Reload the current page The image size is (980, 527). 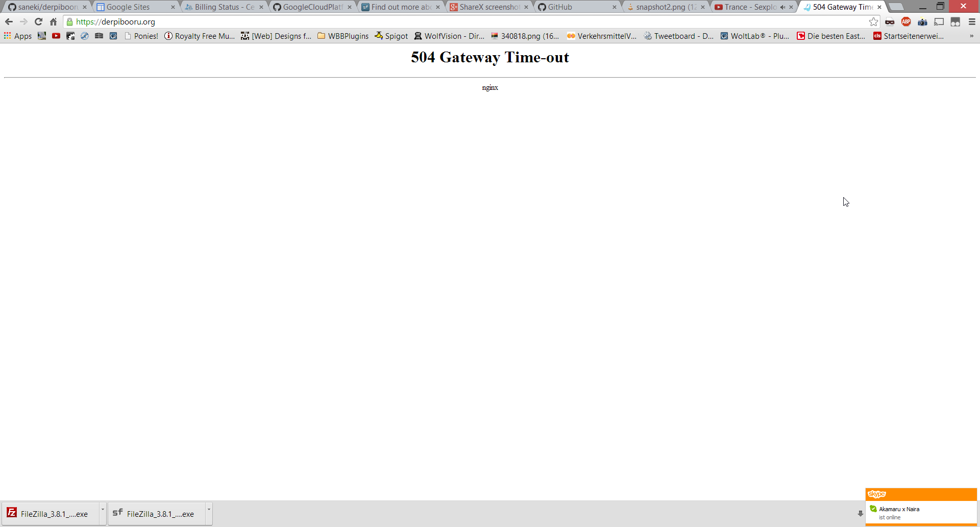tap(38, 22)
